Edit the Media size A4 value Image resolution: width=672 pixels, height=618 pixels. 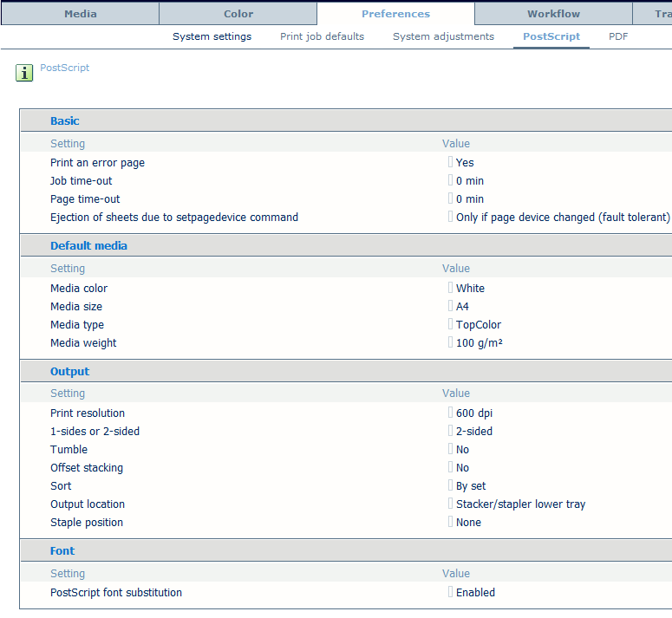[x=462, y=306]
